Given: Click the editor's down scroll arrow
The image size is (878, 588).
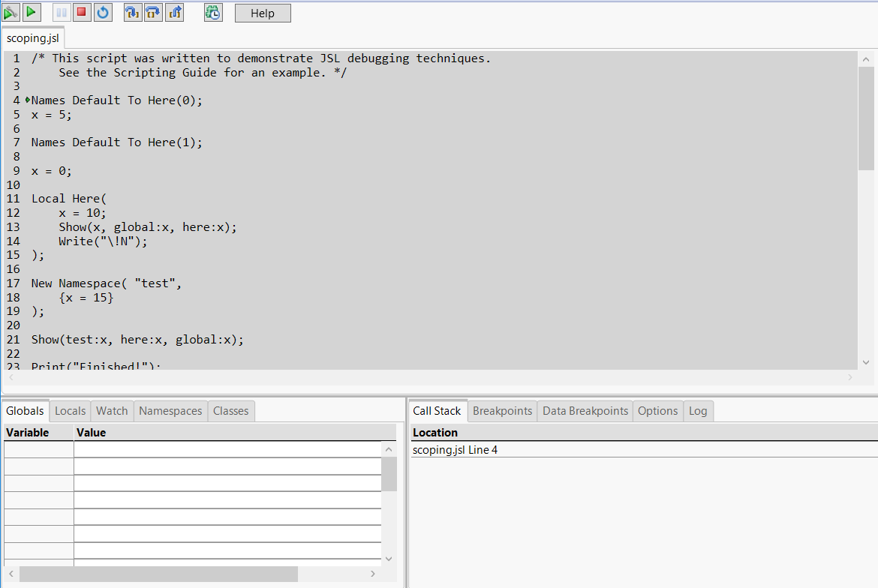Looking at the screenshot, I should point(866,361).
